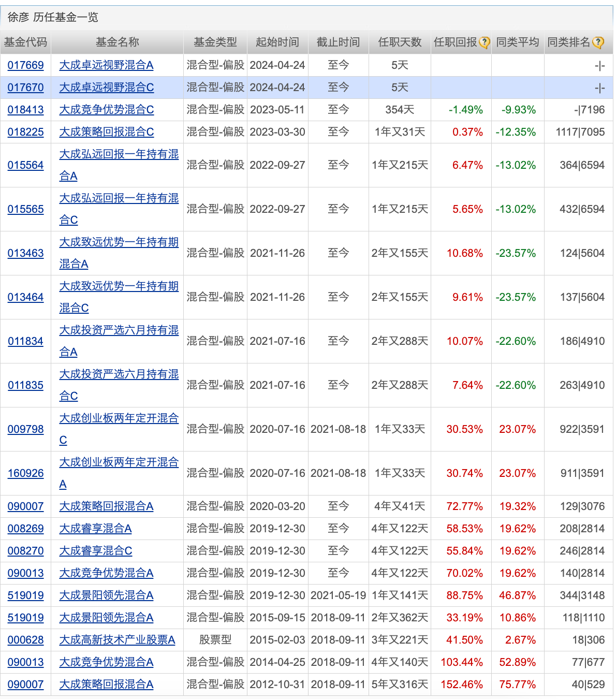Open fund code 013463 link

tap(26, 253)
